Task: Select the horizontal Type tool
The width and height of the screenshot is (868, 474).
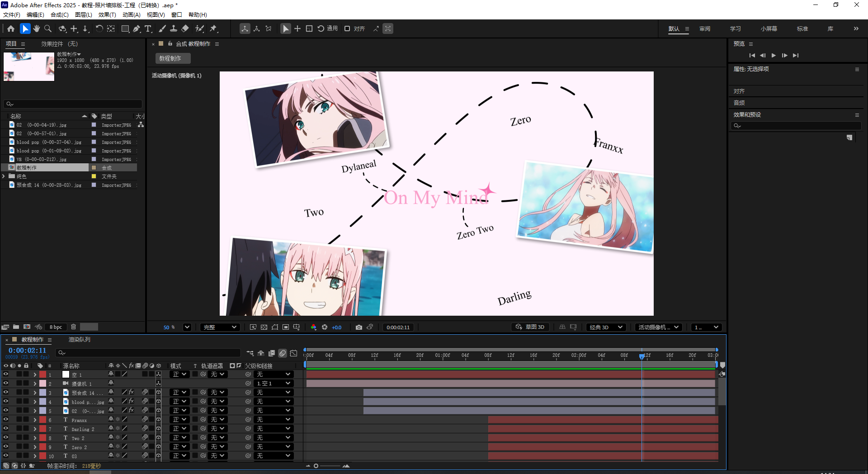Action: [x=148, y=29]
